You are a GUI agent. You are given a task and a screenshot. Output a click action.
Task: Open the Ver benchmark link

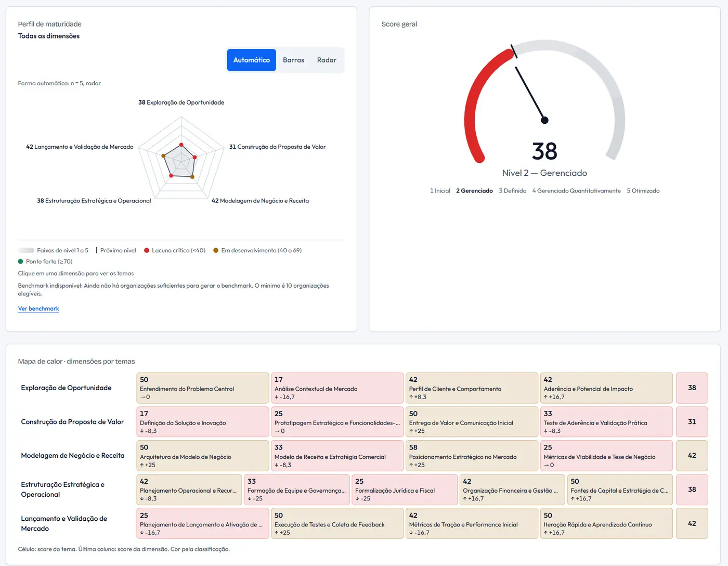click(38, 308)
